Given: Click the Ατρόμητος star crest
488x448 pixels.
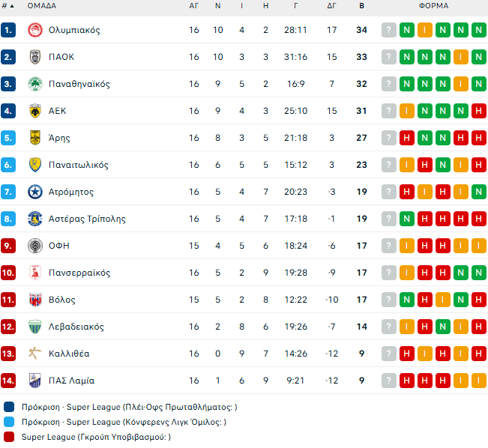Looking at the screenshot, I should click(x=34, y=192).
